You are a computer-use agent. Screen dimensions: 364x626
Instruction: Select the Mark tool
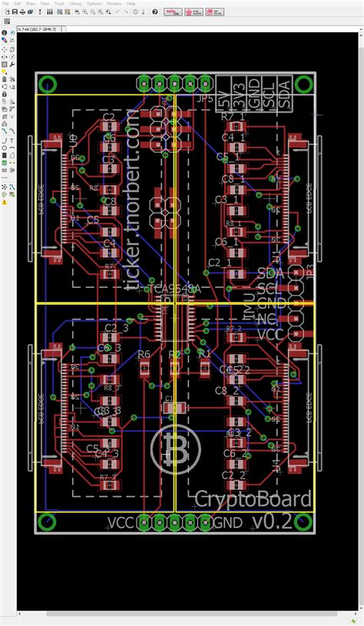[x=12, y=40]
